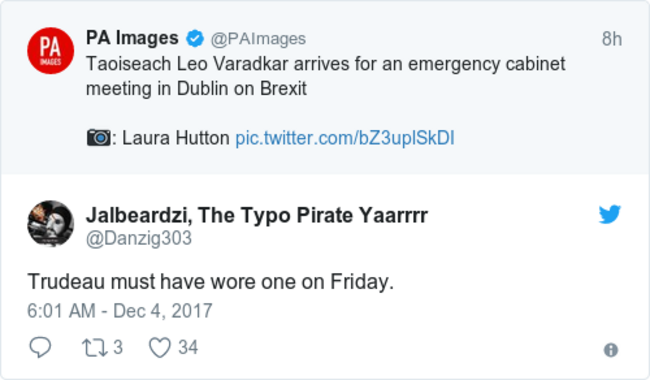This screenshot has height=380, width=650.
Task: Like the tweet with the heart icon
Action: (x=160, y=347)
